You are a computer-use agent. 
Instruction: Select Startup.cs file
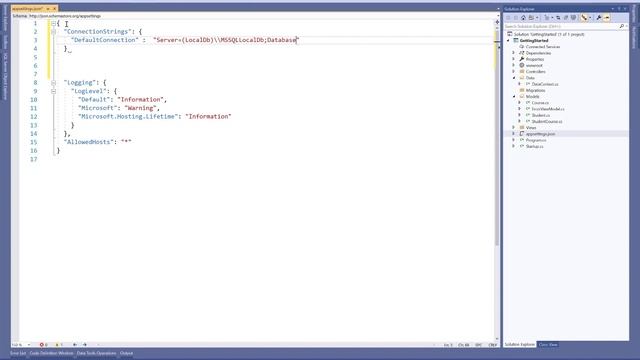tap(535, 146)
